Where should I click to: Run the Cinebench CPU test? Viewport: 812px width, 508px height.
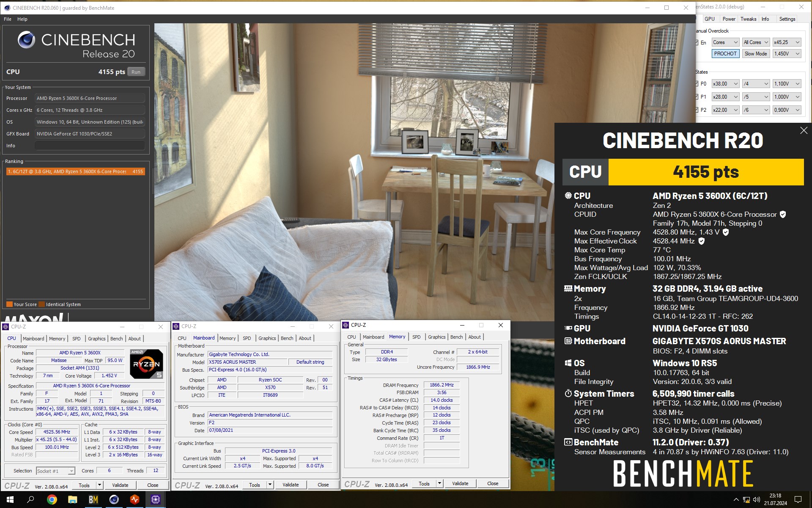click(136, 72)
